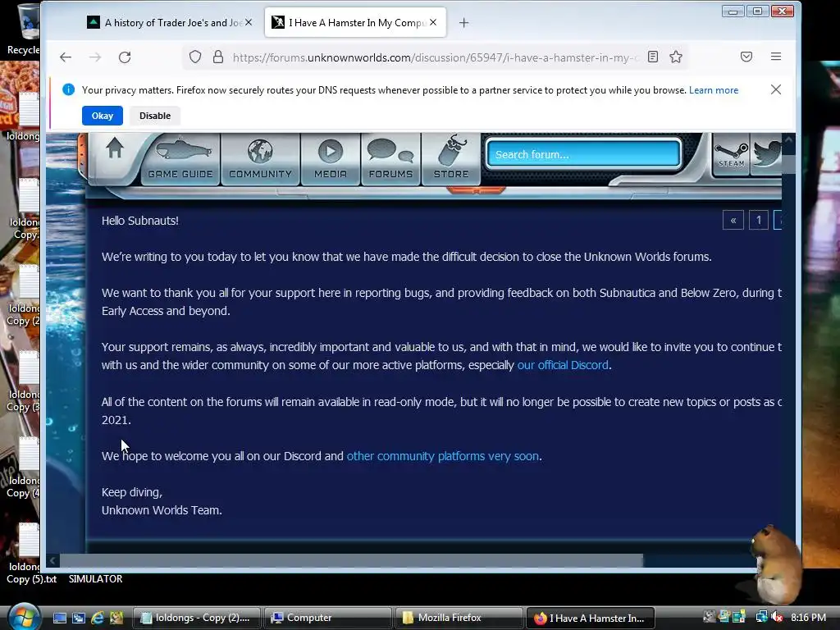The width and height of the screenshot is (840, 630).
Task: Bookmark this page with the star icon
Action: point(676,57)
